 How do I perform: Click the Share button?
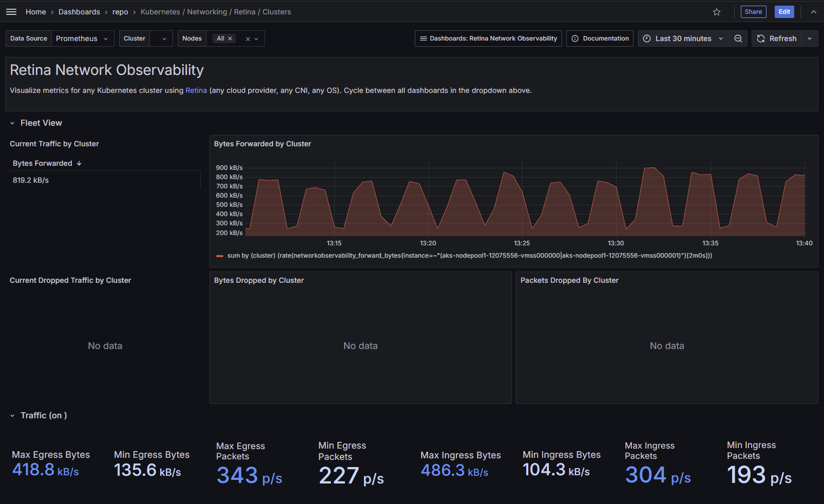[x=753, y=12]
